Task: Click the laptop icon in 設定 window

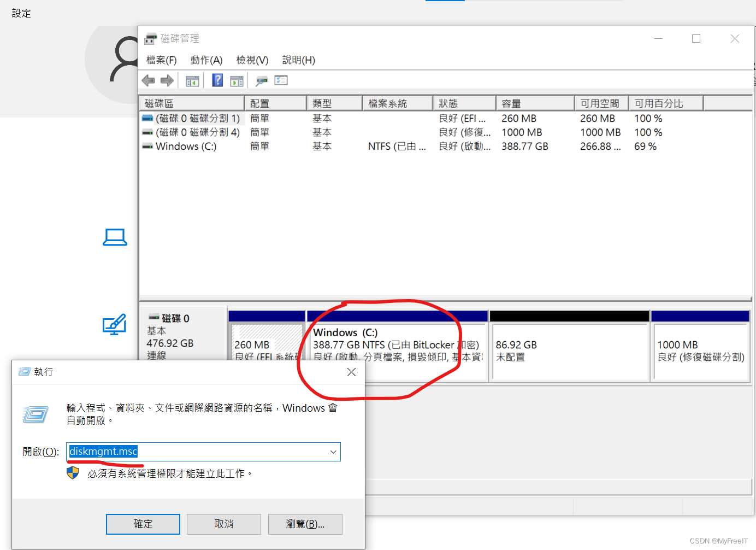Action: 115,237
